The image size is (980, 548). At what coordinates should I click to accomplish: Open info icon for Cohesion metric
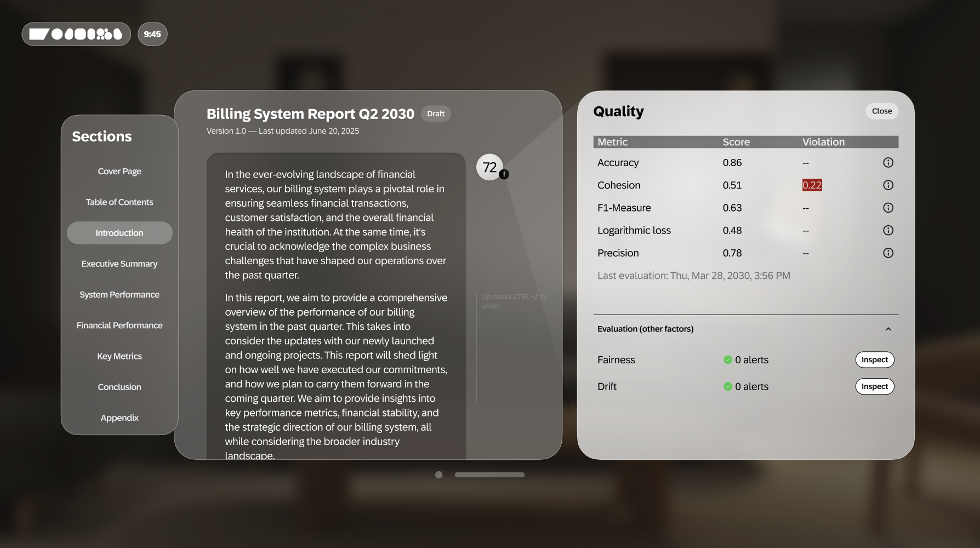(x=888, y=185)
